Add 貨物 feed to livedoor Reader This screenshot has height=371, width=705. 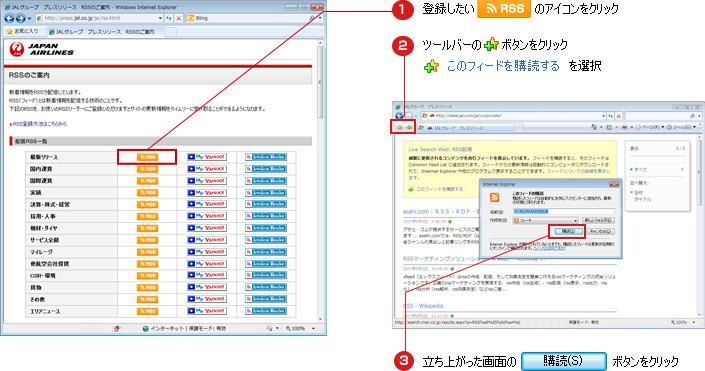(266, 287)
